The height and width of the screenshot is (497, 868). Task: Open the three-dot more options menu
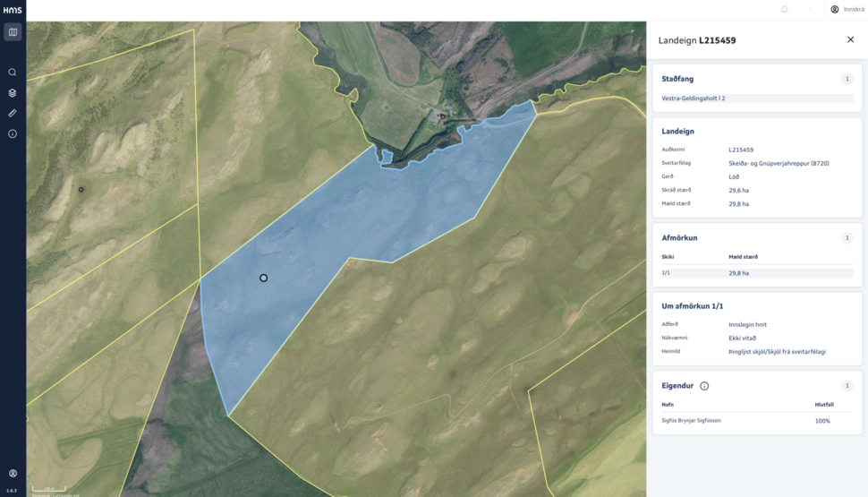pos(811,10)
